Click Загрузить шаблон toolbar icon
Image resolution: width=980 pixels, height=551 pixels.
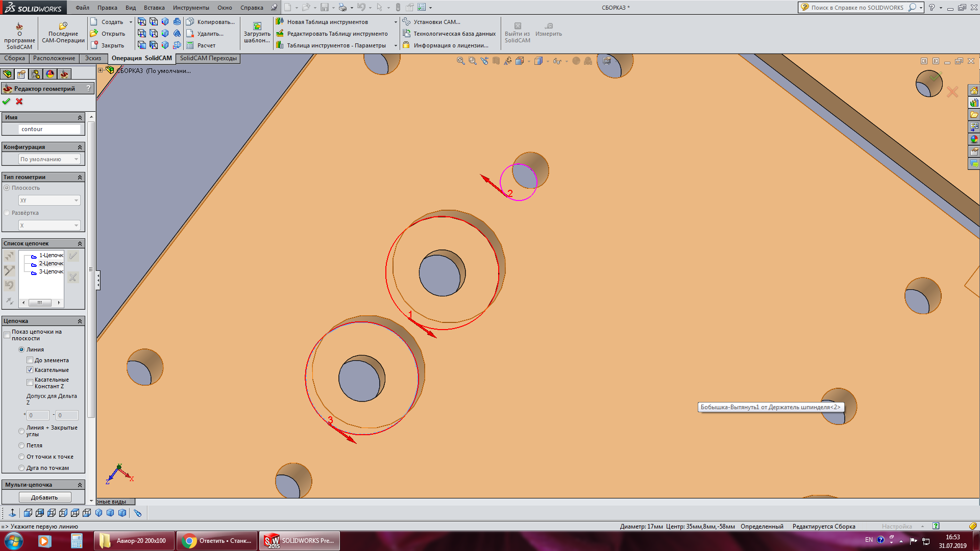tap(257, 27)
